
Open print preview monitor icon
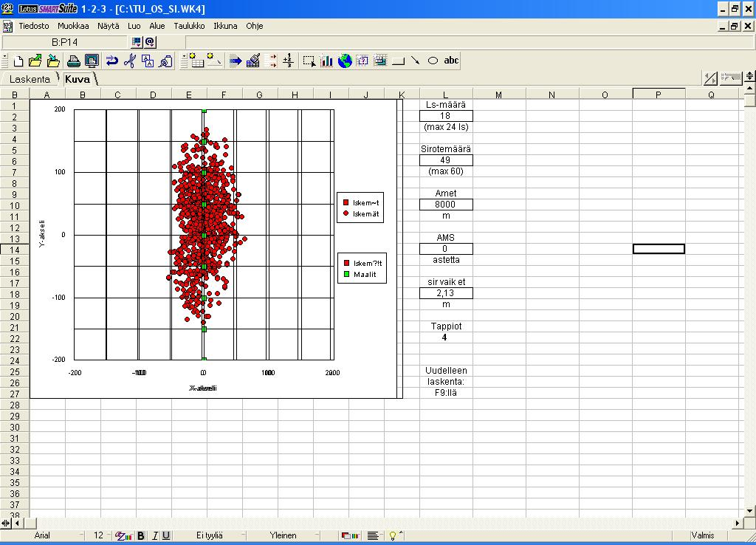point(92,61)
